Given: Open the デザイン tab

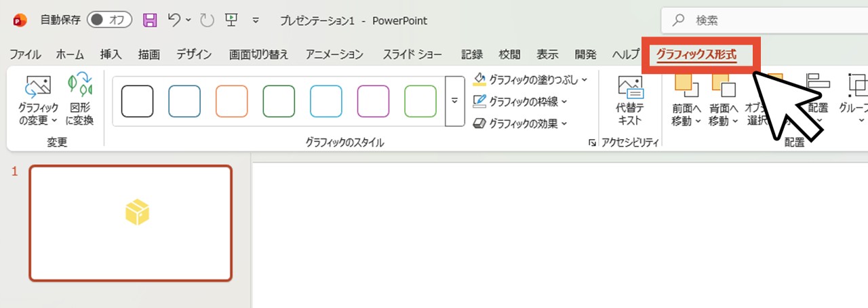Looking at the screenshot, I should point(194,55).
